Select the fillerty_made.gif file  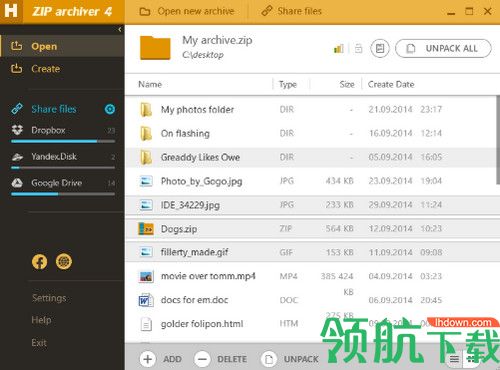click(x=312, y=252)
